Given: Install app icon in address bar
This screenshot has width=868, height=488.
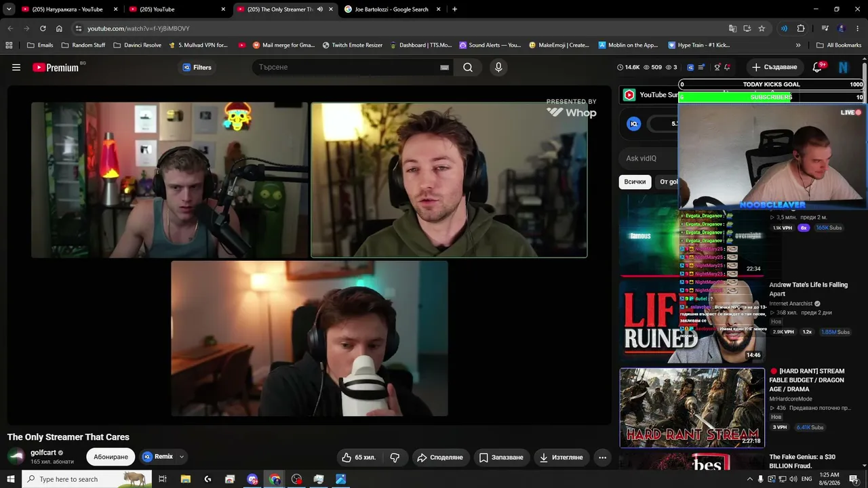Looking at the screenshot, I should (747, 28).
